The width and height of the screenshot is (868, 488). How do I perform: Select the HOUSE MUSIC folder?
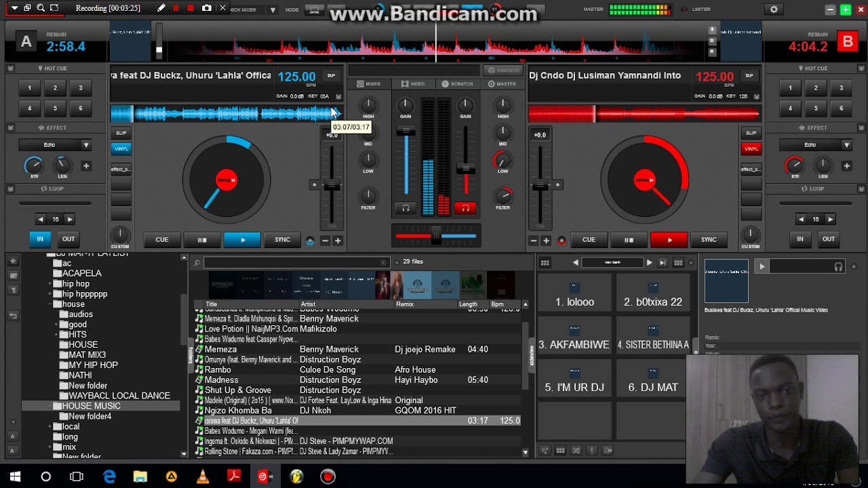(91, 406)
